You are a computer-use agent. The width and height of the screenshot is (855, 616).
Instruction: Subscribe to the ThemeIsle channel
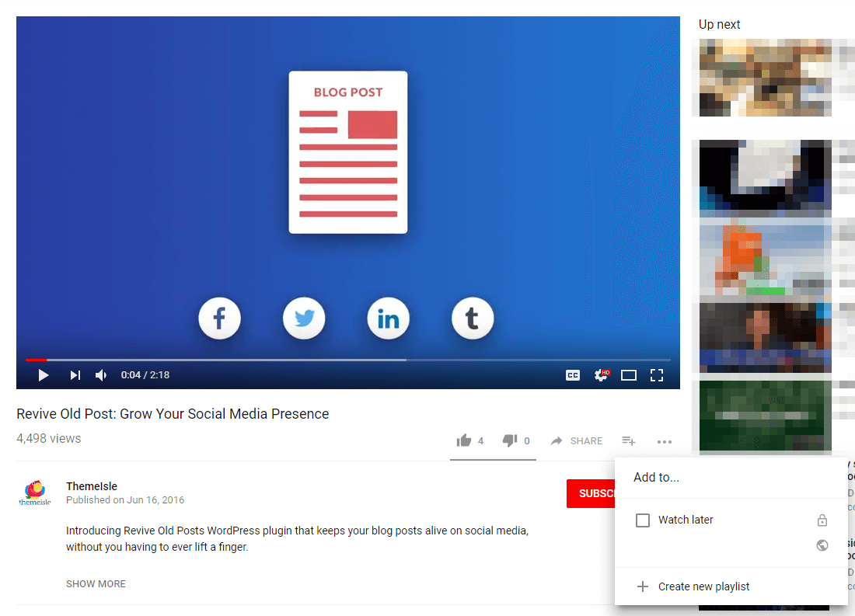pyautogui.click(x=591, y=493)
